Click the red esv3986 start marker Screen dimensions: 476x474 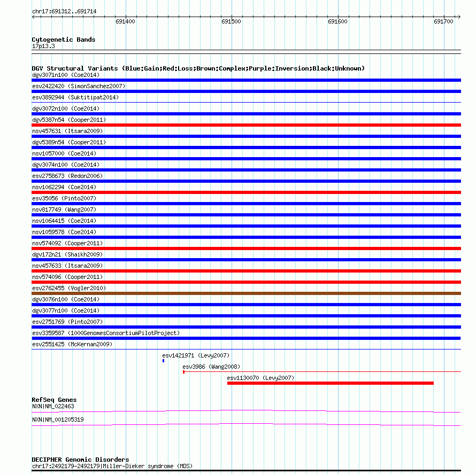coord(183,372)
